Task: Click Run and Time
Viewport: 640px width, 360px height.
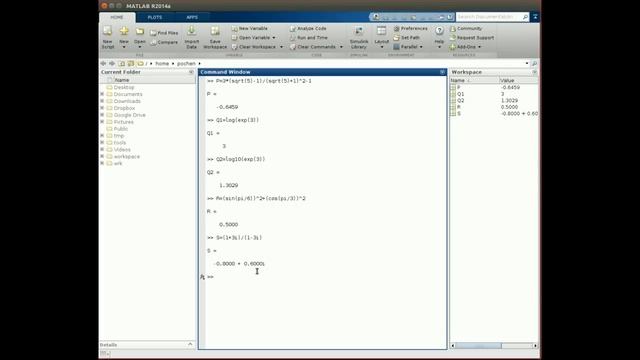Action: click(309, 38)
